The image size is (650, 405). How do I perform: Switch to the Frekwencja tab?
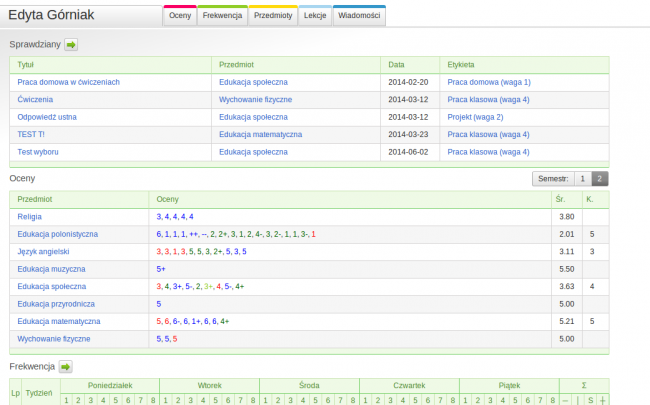click(x=222, y=16)
